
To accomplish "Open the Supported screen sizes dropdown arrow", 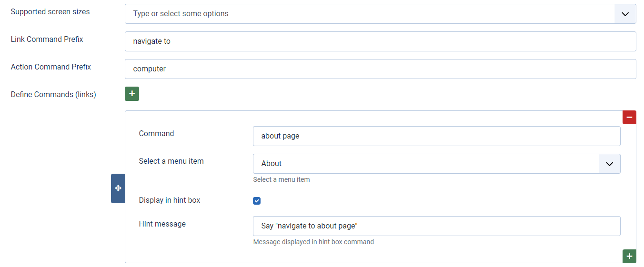I will click(625, 14).
